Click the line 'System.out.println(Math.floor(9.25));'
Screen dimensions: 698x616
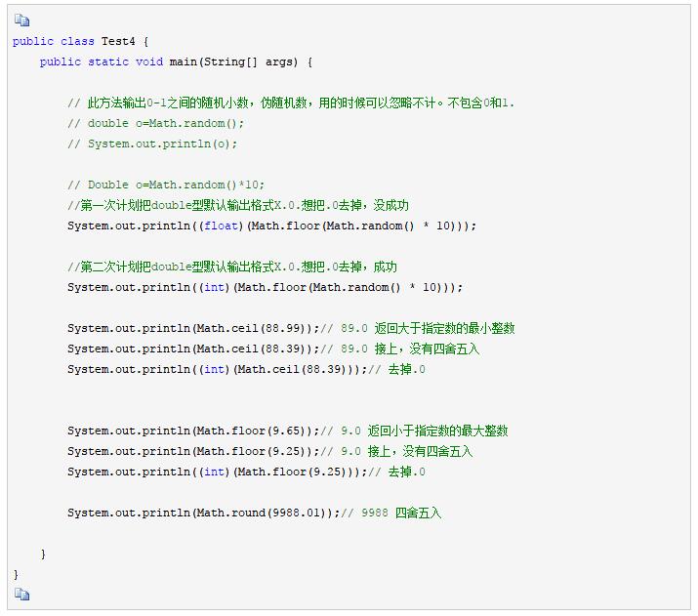pyautogui.click(x=193, y=451)
